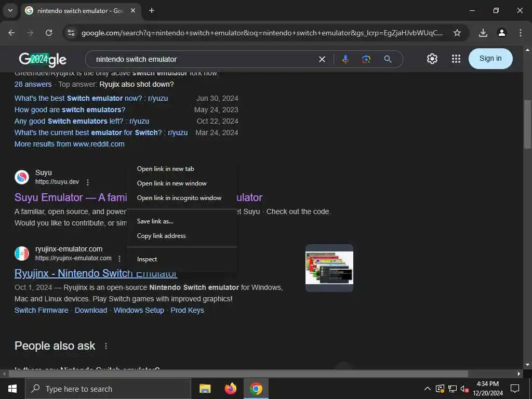This screenshot has height=399, width=532.
Task: Open the more options dots beside suyu.dev
Action: point(87,182)
